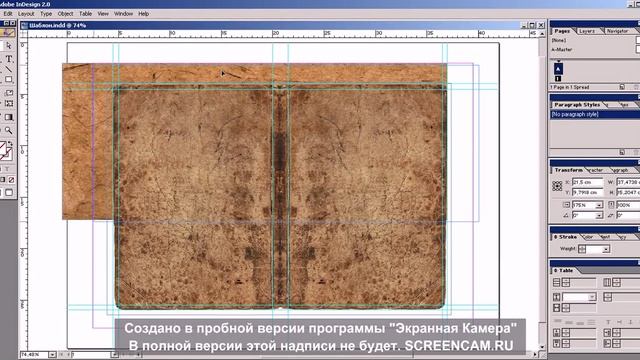
Task: Click the number of columns icon in Table
Action: [x=607, y=282]
